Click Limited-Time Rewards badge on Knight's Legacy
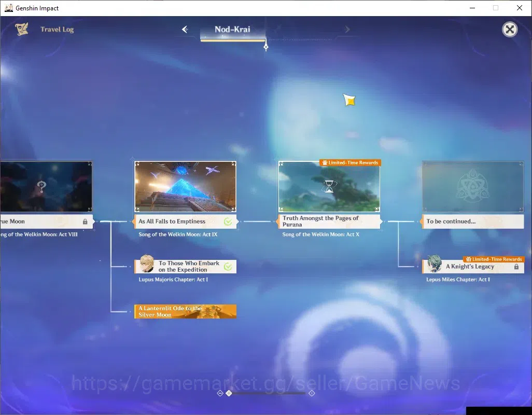532x415 pixels. (494, 259)
